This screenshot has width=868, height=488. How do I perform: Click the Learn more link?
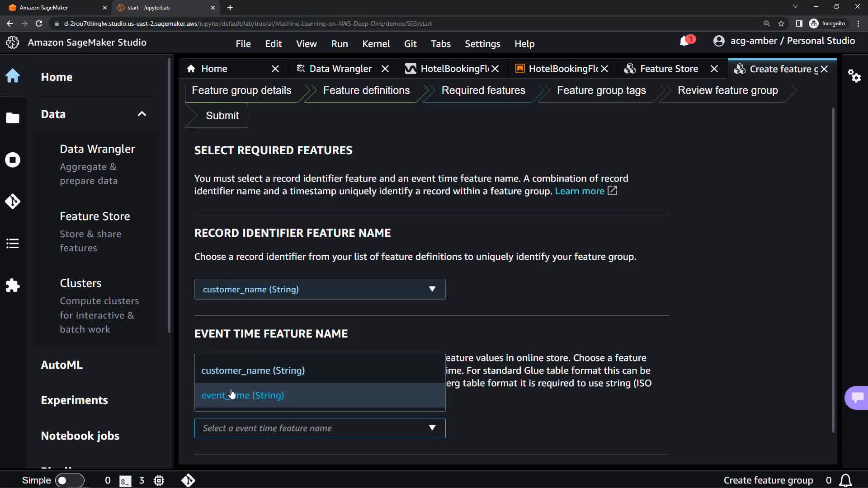tap(580, 191)
